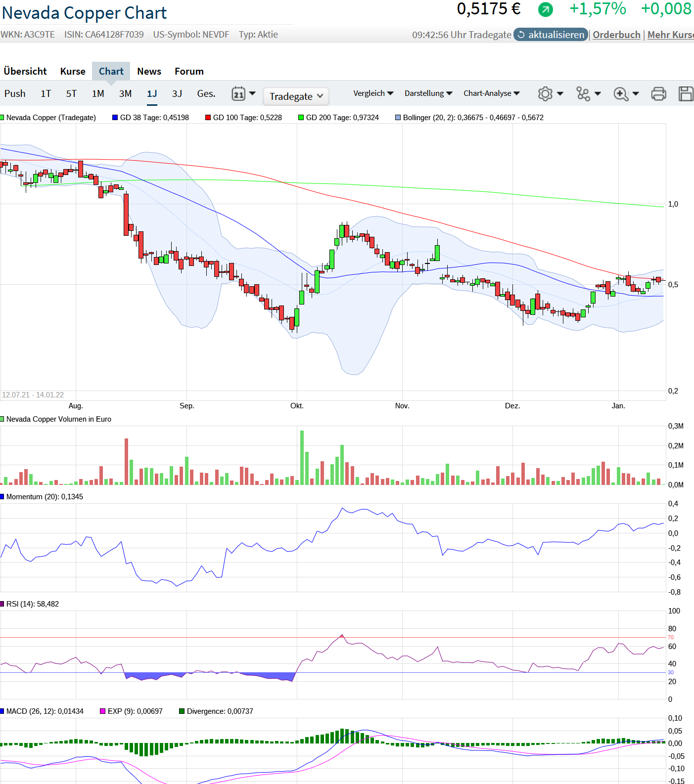Click the 'Okt.' month label on the axis

(x=297, y=406)
